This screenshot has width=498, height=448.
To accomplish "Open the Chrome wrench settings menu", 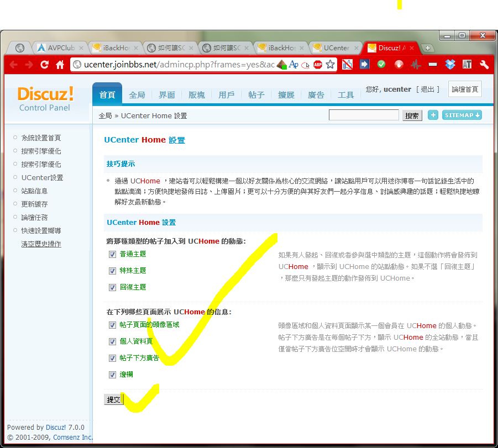I will point(484,65).
